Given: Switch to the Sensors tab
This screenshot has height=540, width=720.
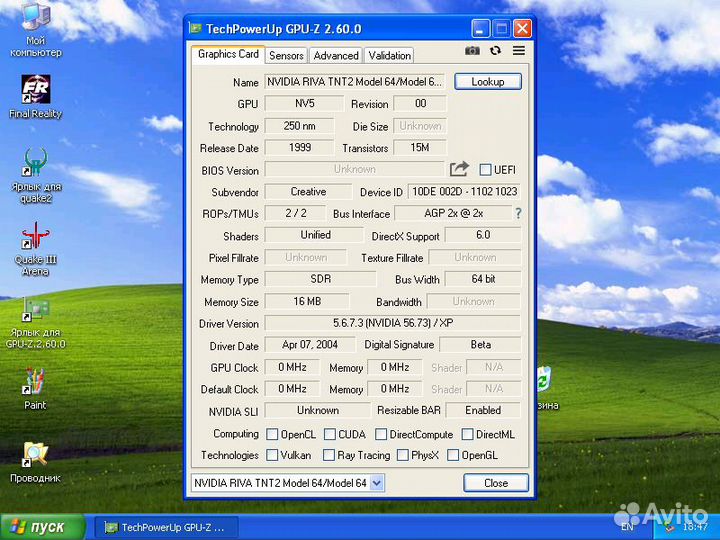Looking at the screenshot, I should 286,56.
